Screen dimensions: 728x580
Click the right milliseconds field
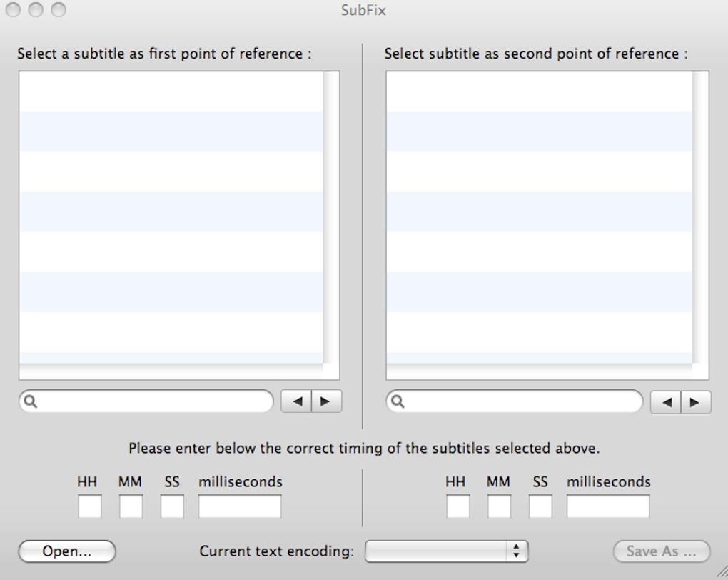[608, 506]
